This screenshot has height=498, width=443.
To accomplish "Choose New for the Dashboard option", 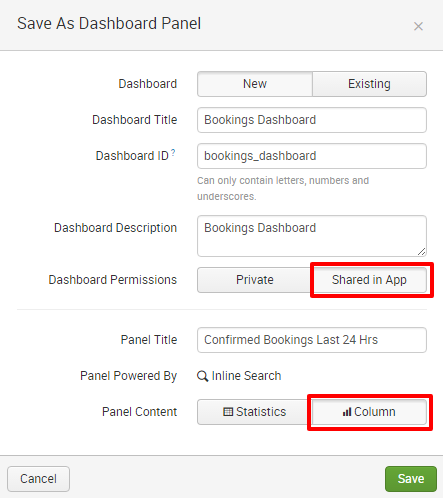I will coord(255,84).
